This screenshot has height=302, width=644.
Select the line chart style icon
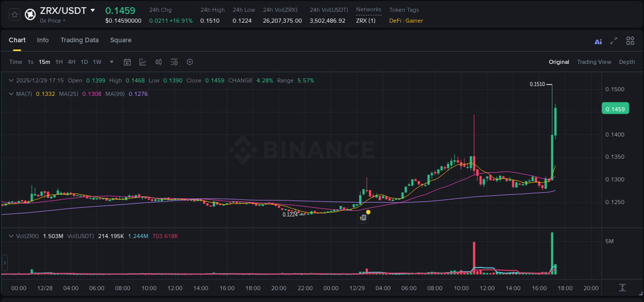[142, 61]
